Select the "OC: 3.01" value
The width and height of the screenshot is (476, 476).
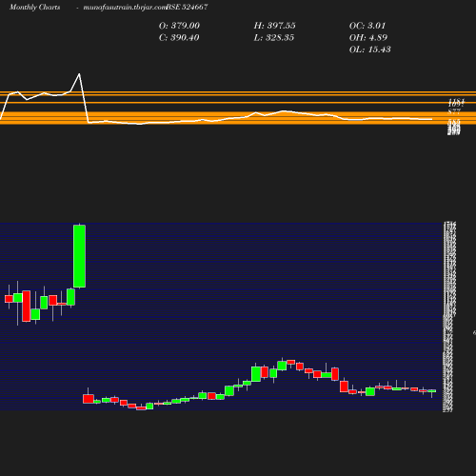click(367, 26)
